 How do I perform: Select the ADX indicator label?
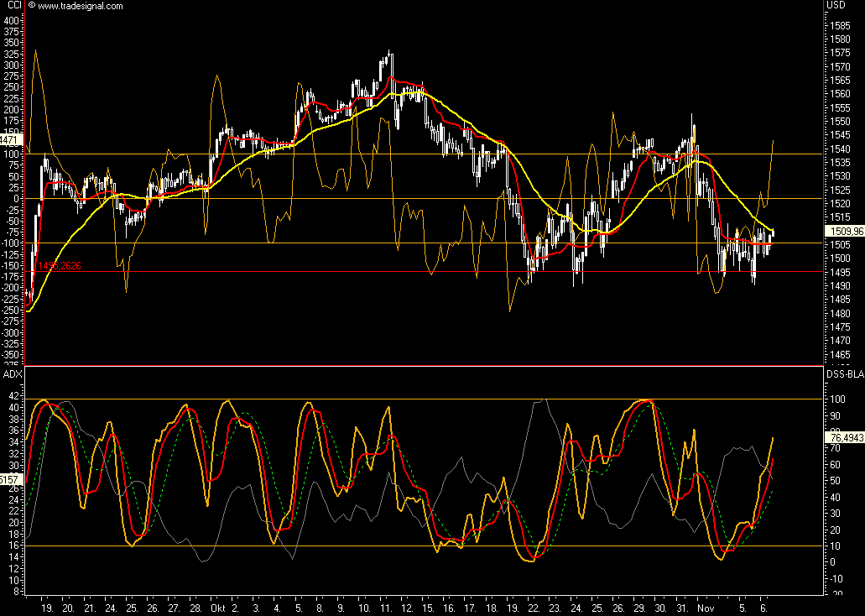(x=12, y=373)
